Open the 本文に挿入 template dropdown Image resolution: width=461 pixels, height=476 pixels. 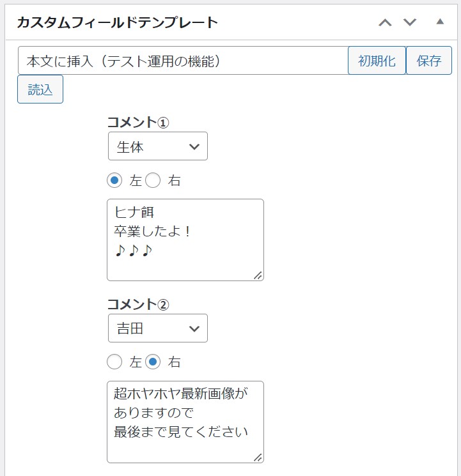point(183,61)
